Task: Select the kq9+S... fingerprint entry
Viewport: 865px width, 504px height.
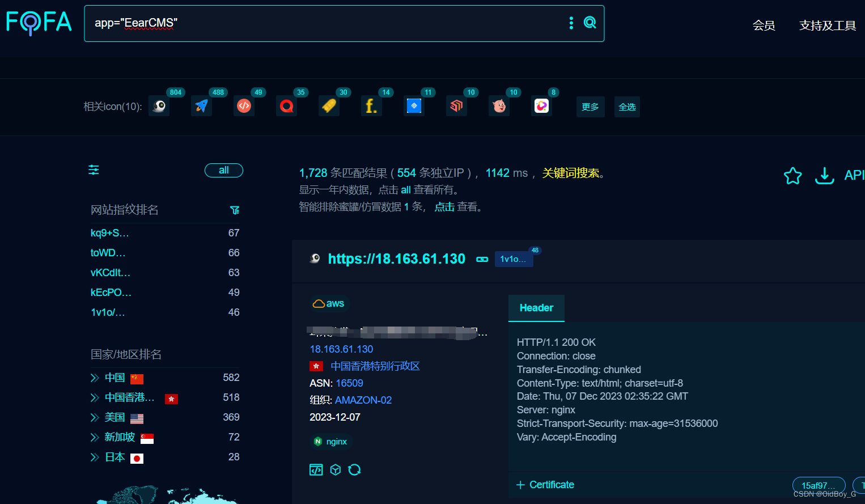Action: pyautogui.click(x=110, y=233)
